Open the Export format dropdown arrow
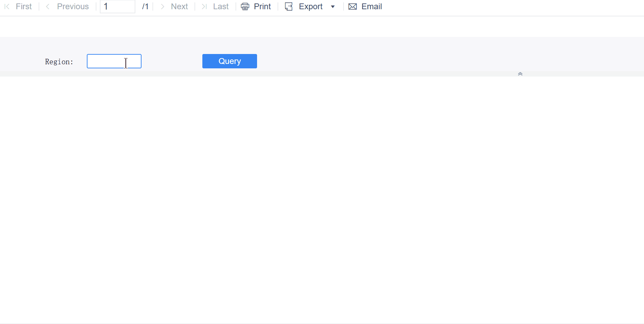The image size is (644, 324). (x=333, y=6)
